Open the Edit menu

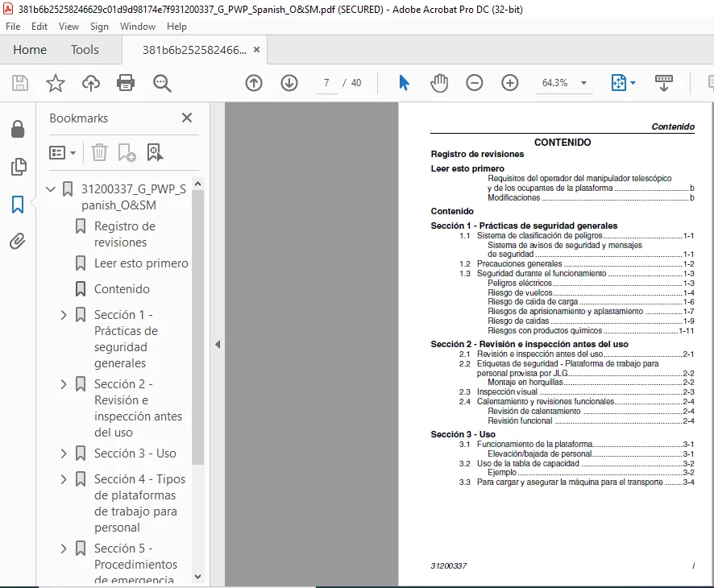click(39, 27)
